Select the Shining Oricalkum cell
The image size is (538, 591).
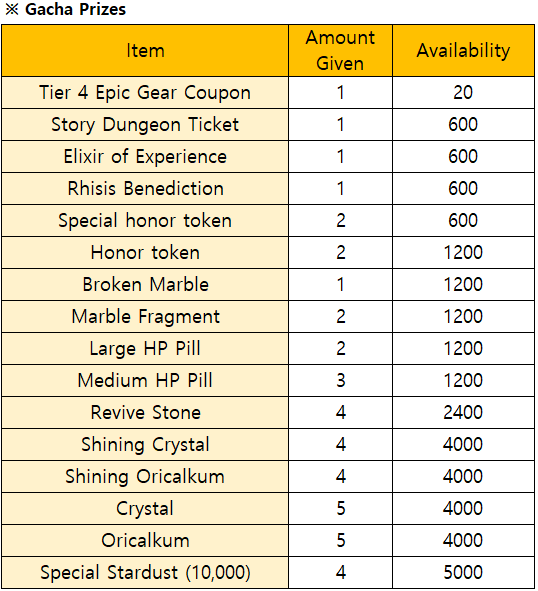tap(145, 476)
